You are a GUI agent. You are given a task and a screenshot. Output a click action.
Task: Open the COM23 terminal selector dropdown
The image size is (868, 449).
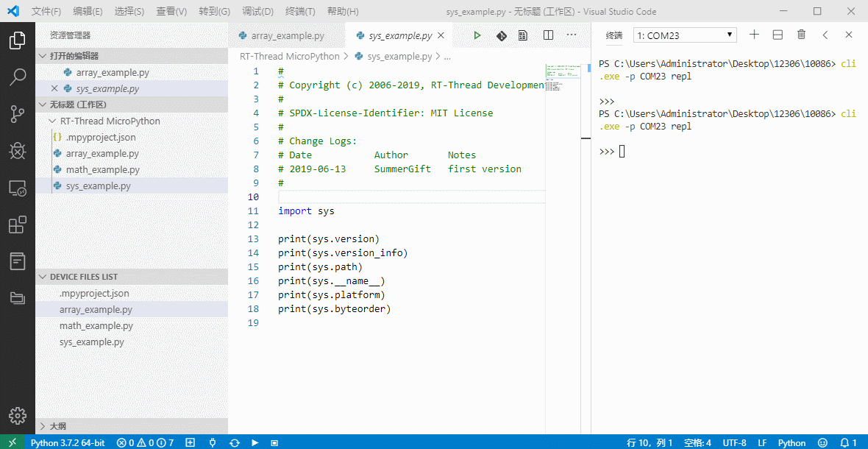pyautogui.click(x=685, y=35)
